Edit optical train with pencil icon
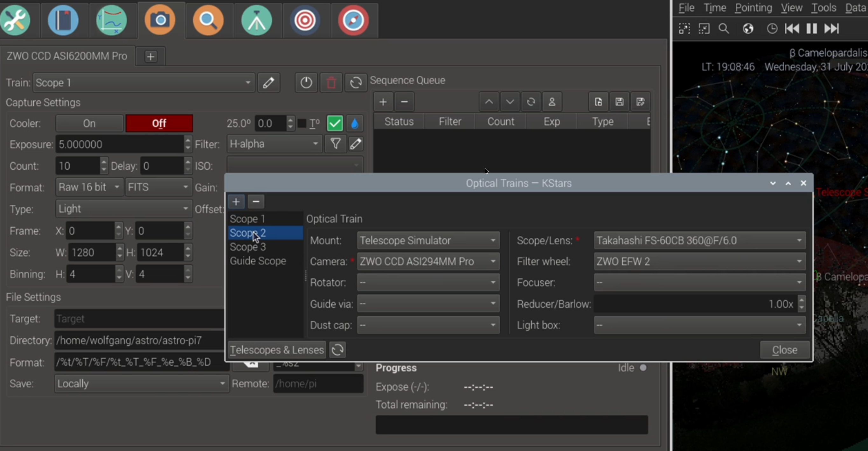The height and width of the screenshot is (451, 868). (268, 82)
